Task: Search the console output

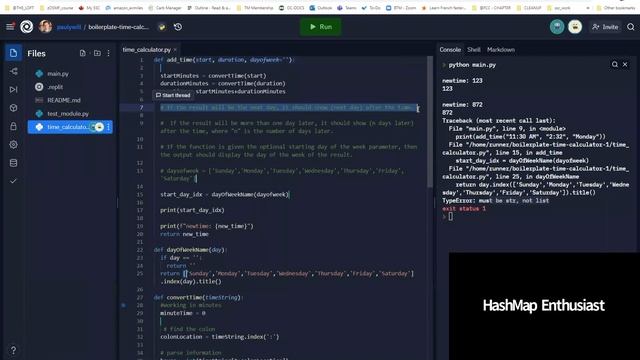Action: pos(615,64)
